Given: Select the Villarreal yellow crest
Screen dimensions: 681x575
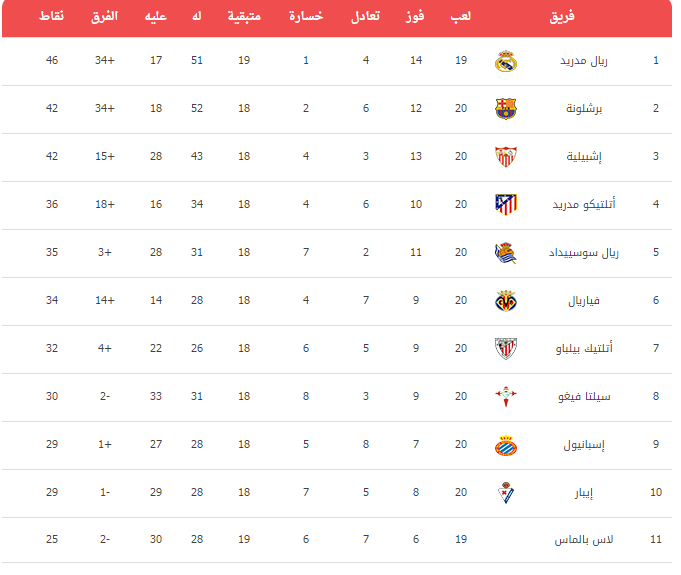Looking at the screenshot, I should [x=506, y=301].
